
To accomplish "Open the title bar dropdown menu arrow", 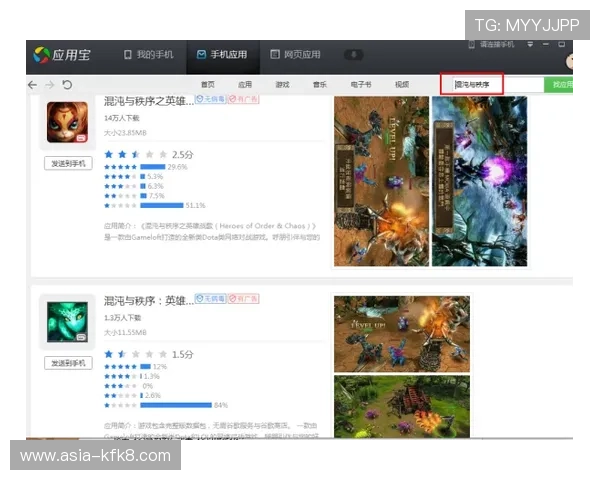I will [x=530, y=44].
